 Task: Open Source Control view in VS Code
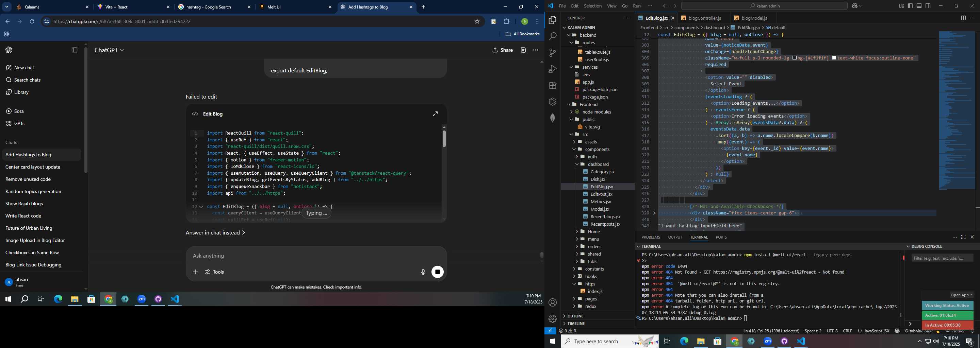[552, 53]
